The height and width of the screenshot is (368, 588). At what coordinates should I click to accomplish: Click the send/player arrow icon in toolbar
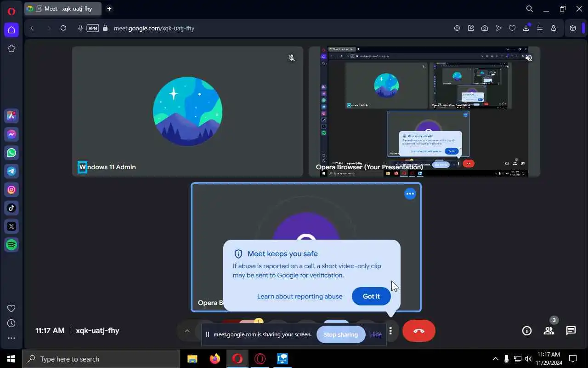[x=498, y=28]
